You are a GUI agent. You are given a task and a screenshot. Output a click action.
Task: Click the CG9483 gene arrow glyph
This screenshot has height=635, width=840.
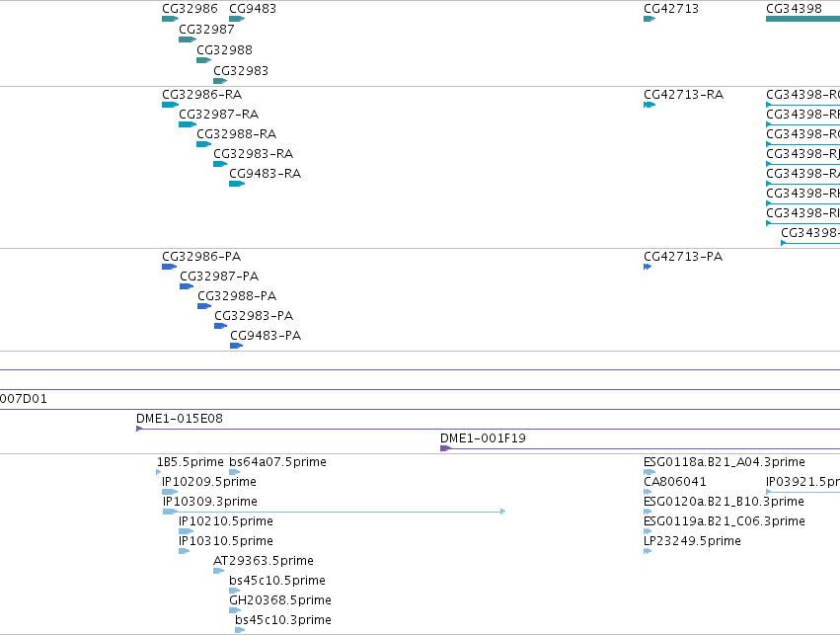[237, 19]
